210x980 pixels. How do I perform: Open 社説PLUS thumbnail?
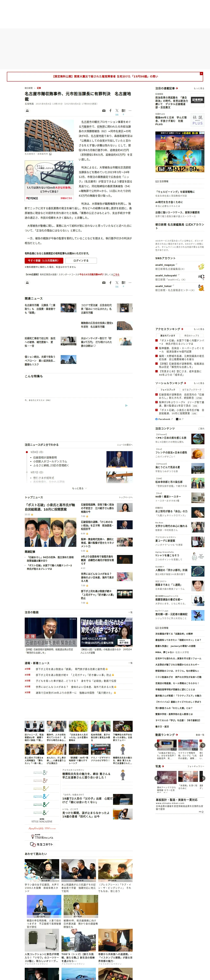tap(197, 120)
